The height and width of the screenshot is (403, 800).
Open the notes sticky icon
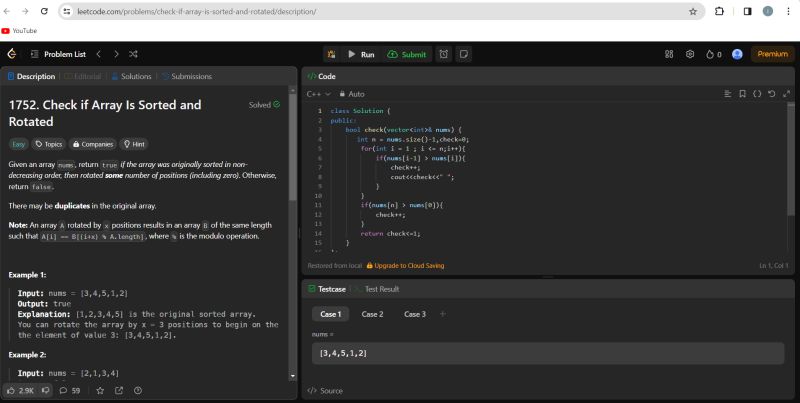point(464,54)
